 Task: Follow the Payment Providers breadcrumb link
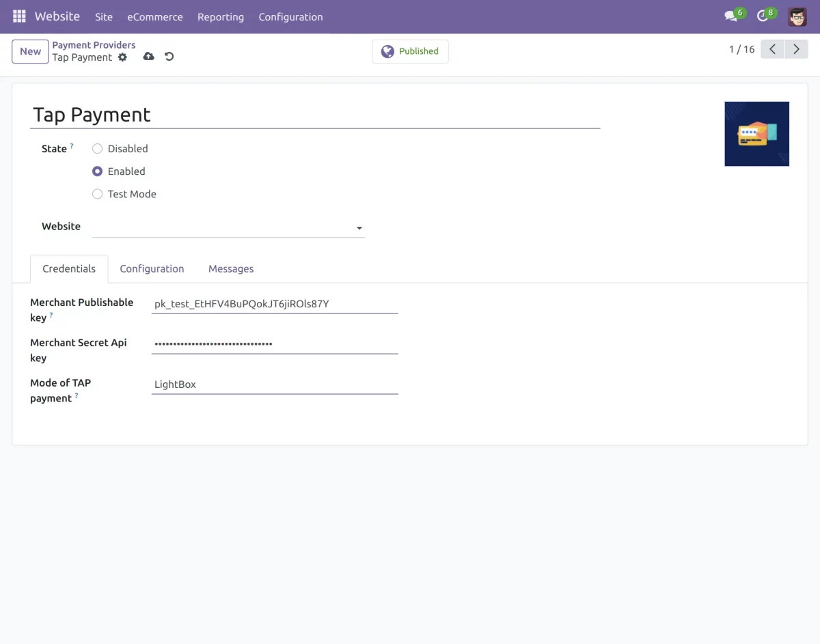coord(94,45)
